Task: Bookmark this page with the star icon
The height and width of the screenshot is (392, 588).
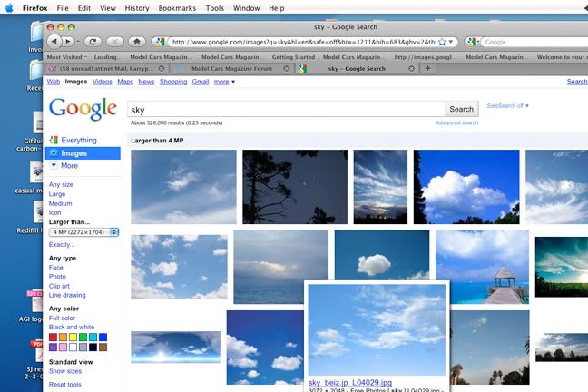Action: [443, 42]
